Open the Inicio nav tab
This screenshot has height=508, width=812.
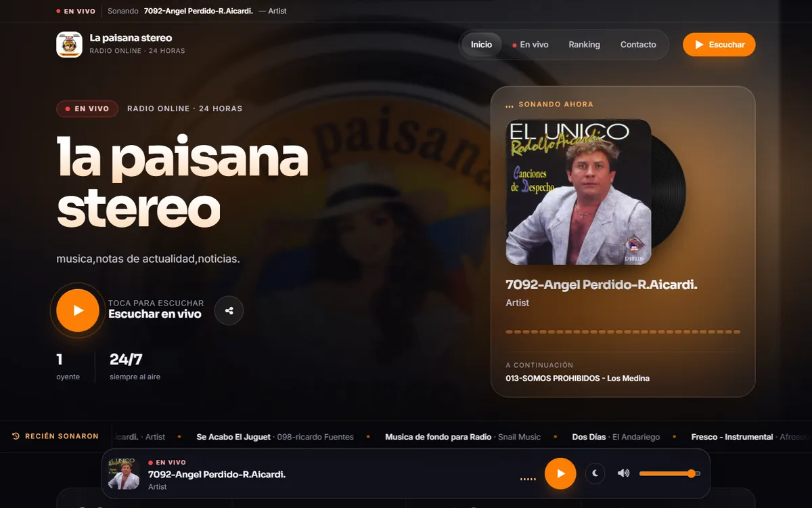(482, 45)
